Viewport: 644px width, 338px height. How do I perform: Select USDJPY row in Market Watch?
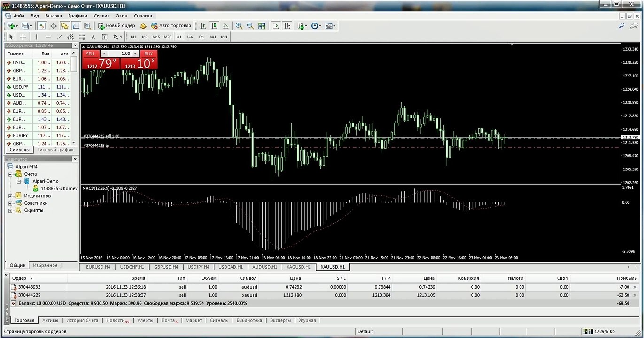(x=38, y=87)
